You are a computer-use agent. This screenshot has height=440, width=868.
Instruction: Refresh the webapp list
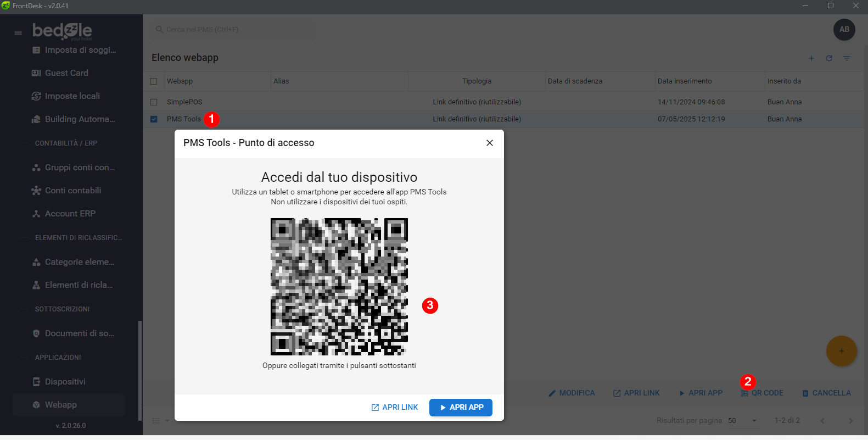point(829,58)
